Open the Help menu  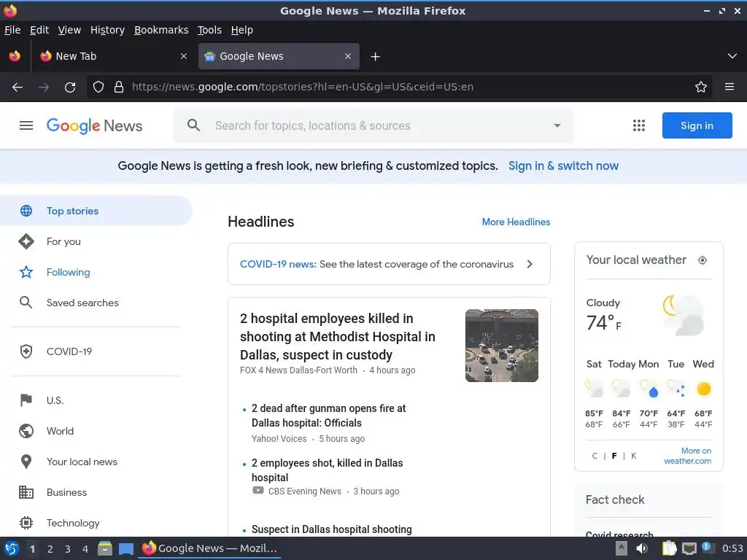tap(241, 30)
